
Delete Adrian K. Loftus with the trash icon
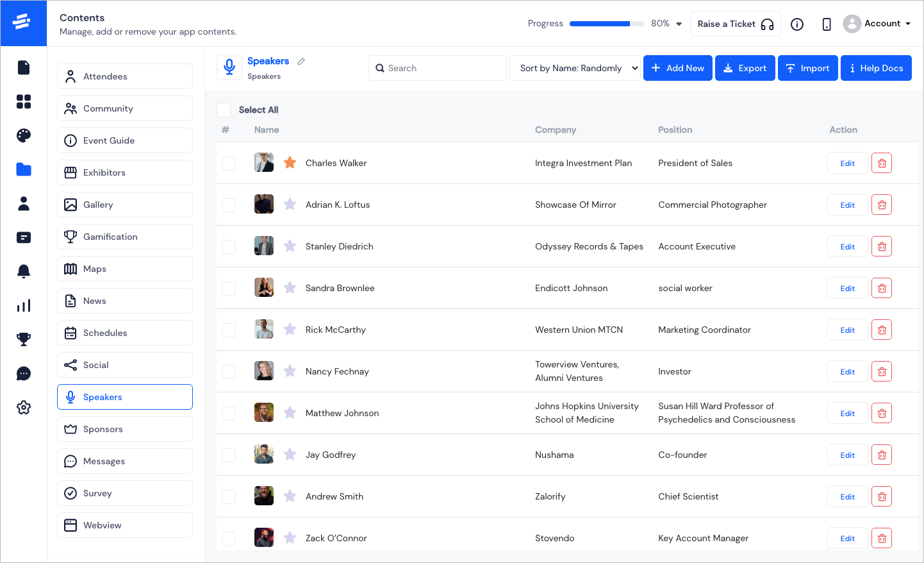tap(882, 205)
